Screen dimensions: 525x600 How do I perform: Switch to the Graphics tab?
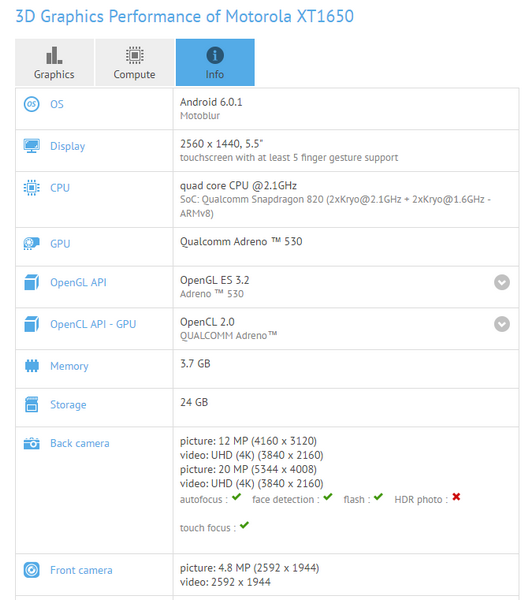(54, 62)
